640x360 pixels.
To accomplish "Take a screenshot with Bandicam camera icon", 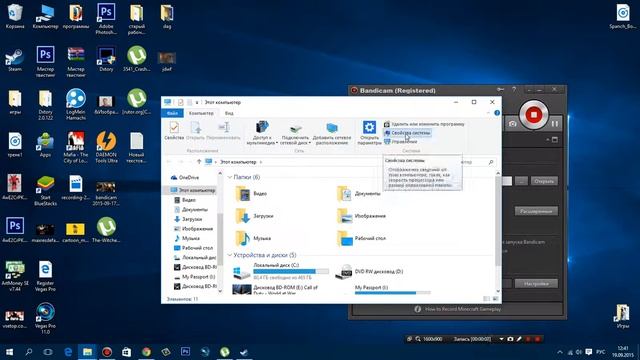I will pyautogui.click(x=513, y=123).
